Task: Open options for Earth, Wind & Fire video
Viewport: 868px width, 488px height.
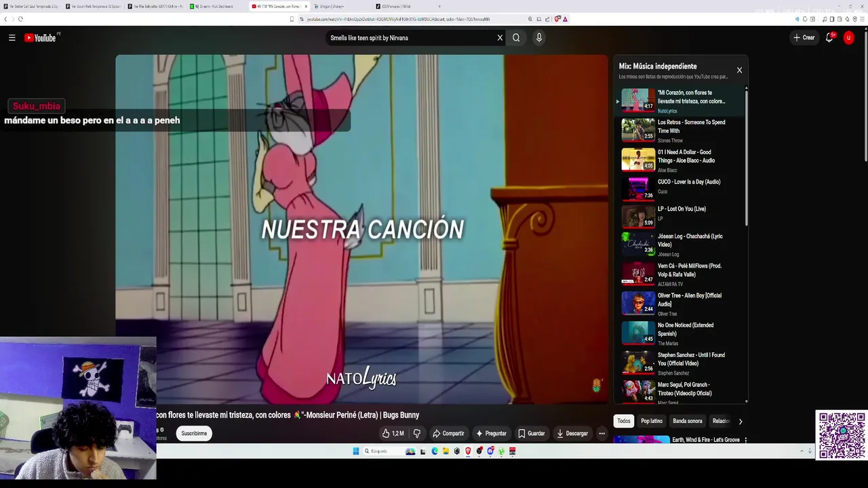Action: tap(745, 440)
